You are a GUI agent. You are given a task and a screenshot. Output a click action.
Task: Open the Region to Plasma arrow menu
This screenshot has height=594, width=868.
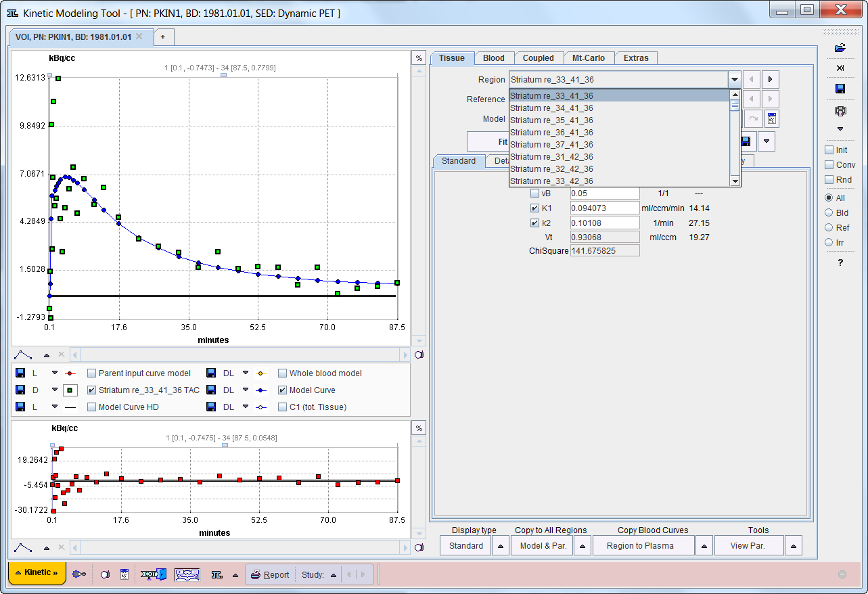coord(704,546)
